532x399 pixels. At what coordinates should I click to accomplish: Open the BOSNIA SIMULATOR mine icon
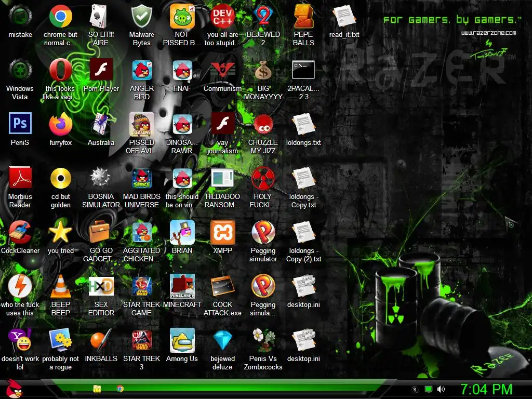tap(101, 178)
